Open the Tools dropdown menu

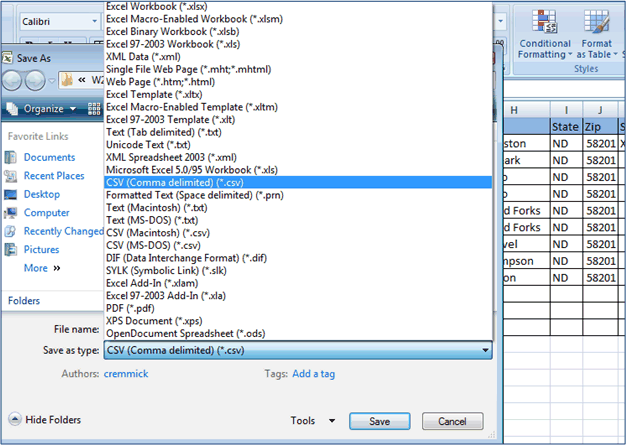click(x=313, y=421)
